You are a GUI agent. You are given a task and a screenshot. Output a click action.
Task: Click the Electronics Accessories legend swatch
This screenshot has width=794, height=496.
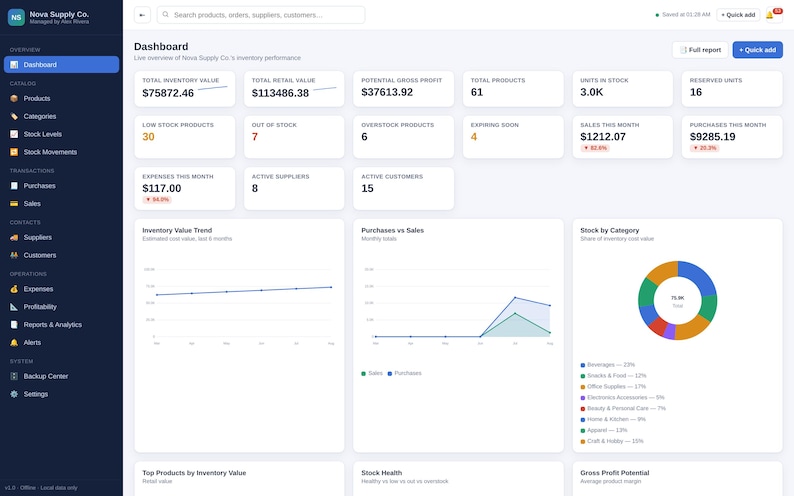tap(583, 398)
